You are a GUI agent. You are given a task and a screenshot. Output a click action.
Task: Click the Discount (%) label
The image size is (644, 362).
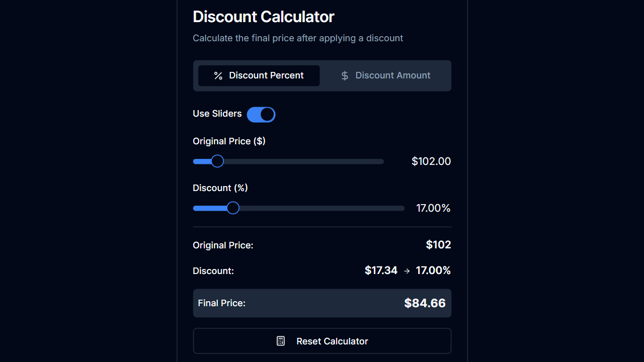[220, 188]
